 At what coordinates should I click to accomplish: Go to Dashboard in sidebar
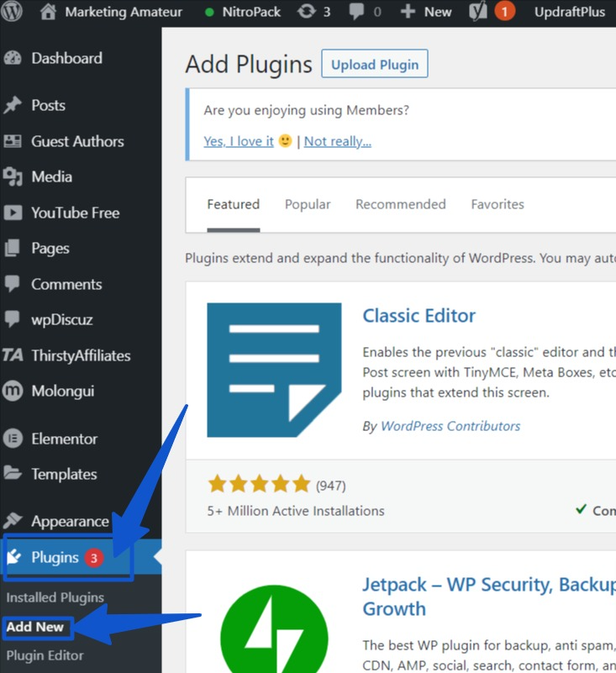[67, 58]
